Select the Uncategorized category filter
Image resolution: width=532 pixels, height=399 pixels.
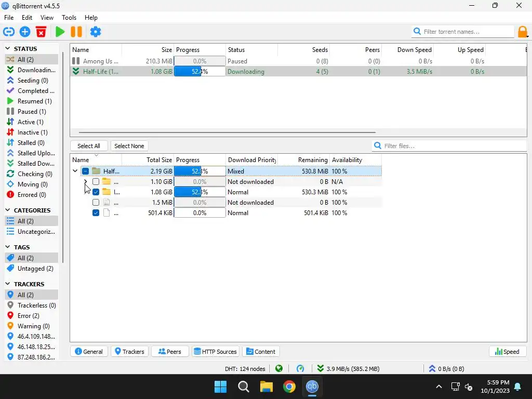32,232
